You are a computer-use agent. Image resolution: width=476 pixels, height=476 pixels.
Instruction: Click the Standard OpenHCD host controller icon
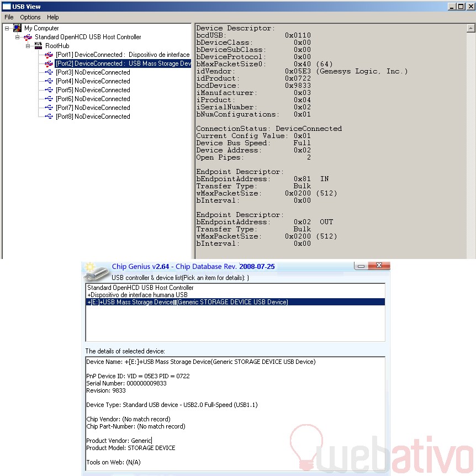(28, 37)
